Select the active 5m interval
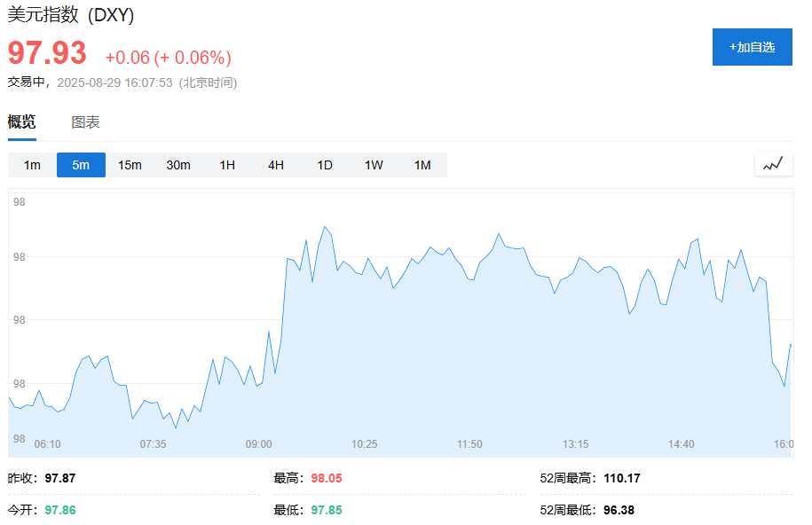Screen dimensions: 812x525 (x=81, y=165)
